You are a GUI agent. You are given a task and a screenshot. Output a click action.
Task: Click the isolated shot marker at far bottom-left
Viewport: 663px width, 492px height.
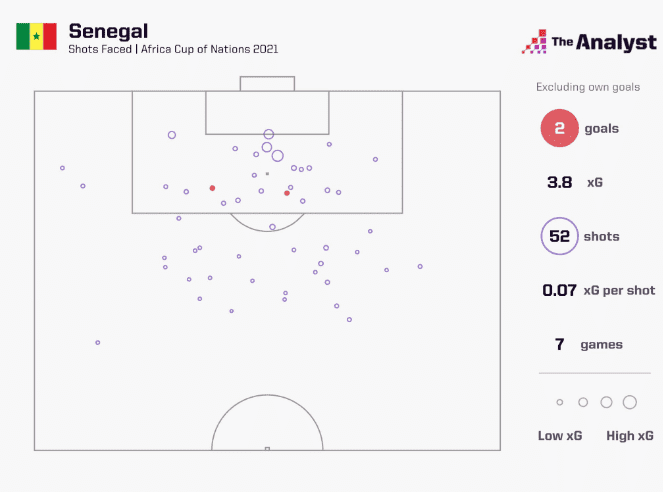click(x=98, y=342)
